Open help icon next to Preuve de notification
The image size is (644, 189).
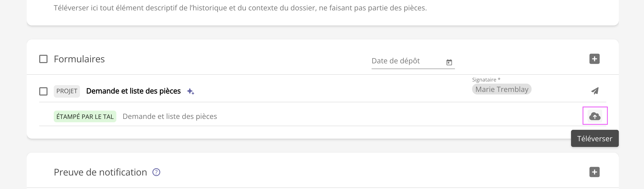(156, 172)
